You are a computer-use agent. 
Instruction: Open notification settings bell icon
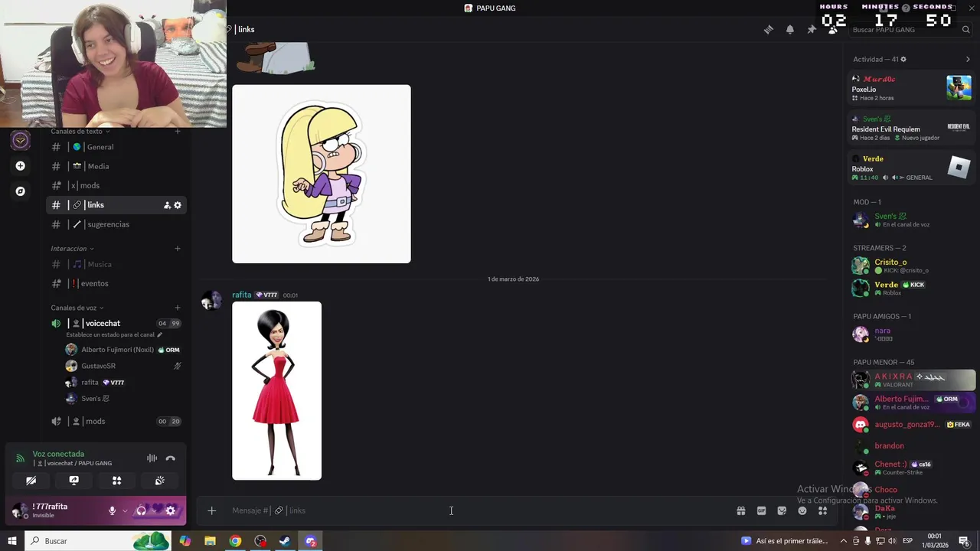[x=790, y=30]
